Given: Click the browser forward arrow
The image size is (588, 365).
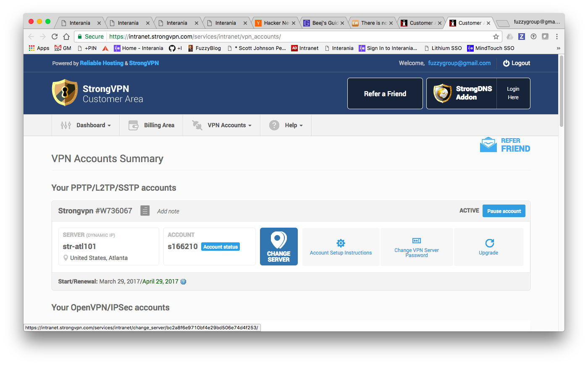Looking at the screenshot, I should coord(43,37).
